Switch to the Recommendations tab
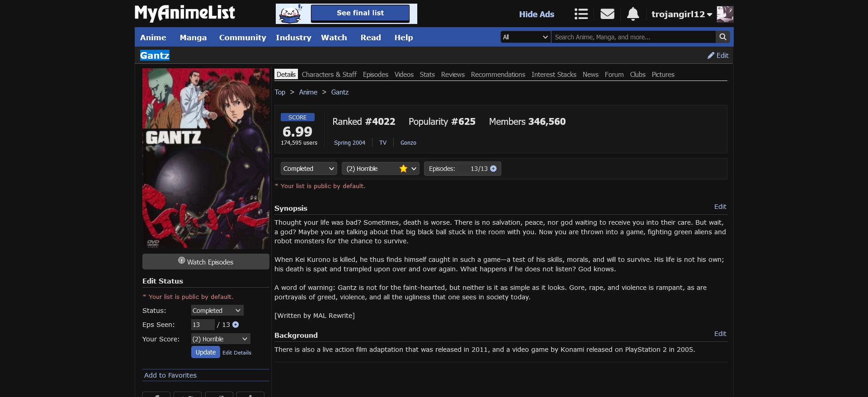 (x=498, y=74)
